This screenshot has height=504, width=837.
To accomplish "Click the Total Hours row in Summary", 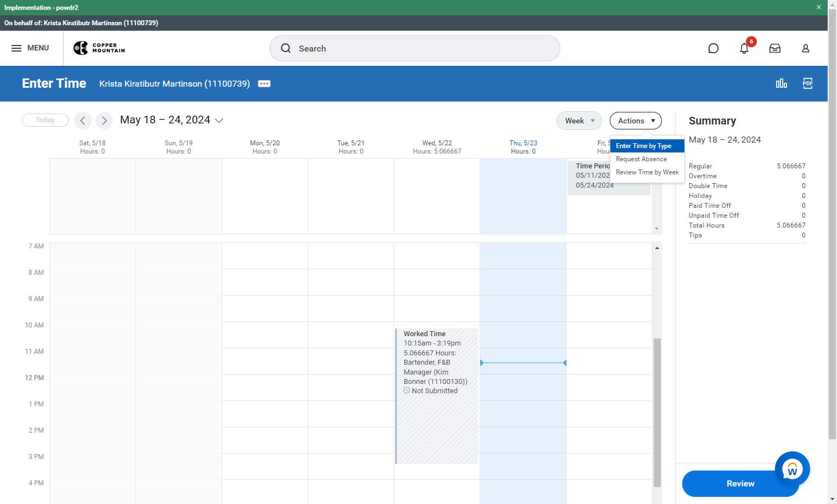I will (x=747, y=225).
